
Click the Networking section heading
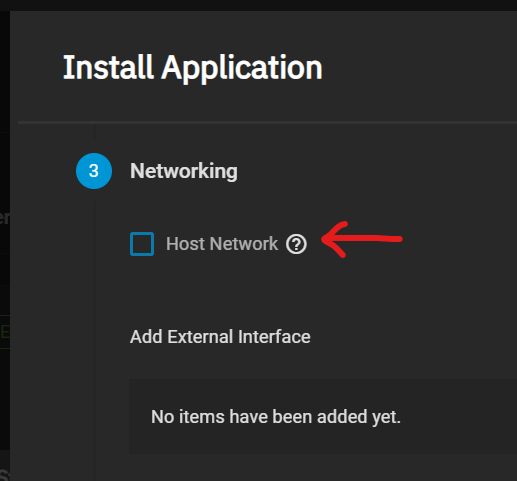tap(184, 171)
